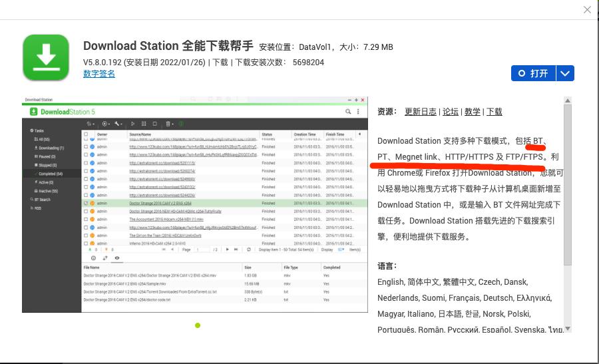Open the 下载 link in resources
This screenshot has height=364, width=599.
[494, 112]
